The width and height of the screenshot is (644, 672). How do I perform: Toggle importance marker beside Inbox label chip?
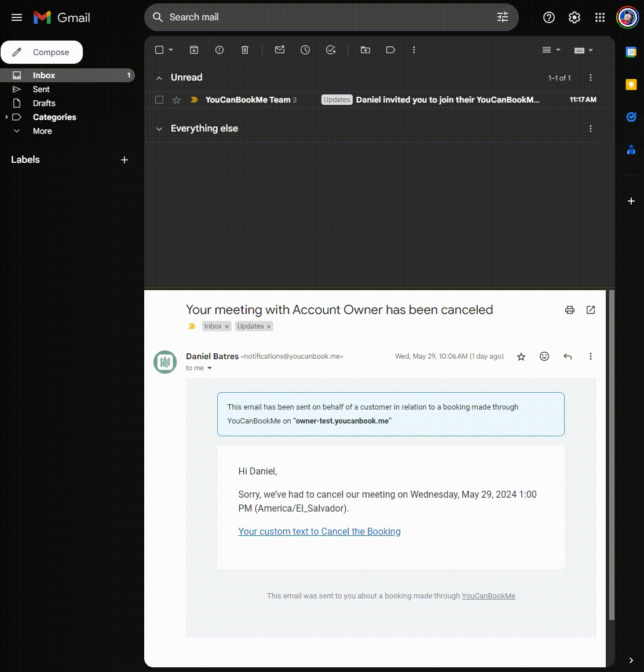click(x=192, y=327)
